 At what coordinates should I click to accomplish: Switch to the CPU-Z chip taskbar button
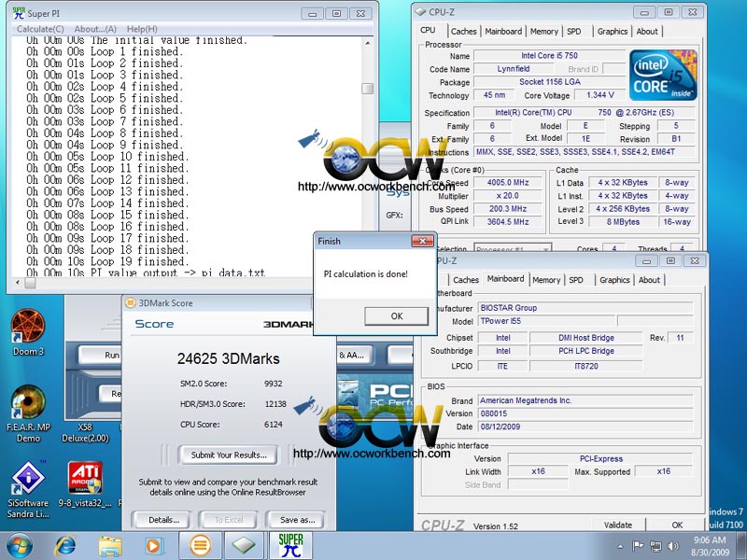click(244, 546)
